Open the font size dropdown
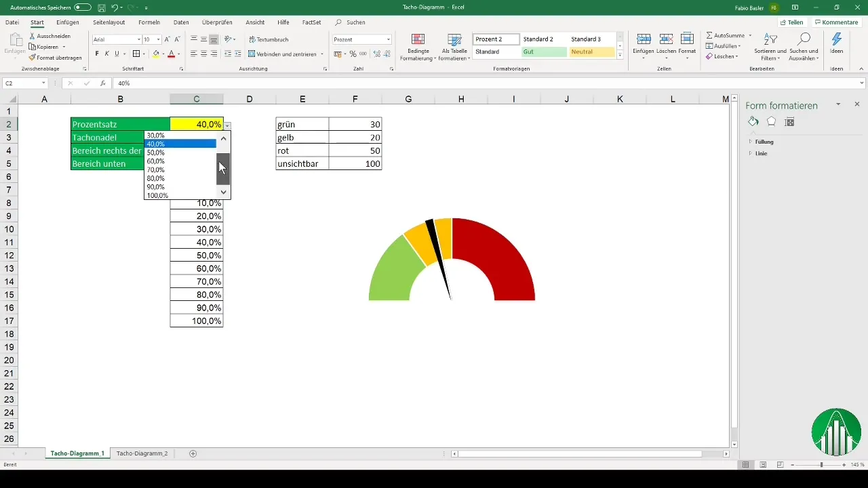This screenshot has height=488, width=868. pos(158,39)
